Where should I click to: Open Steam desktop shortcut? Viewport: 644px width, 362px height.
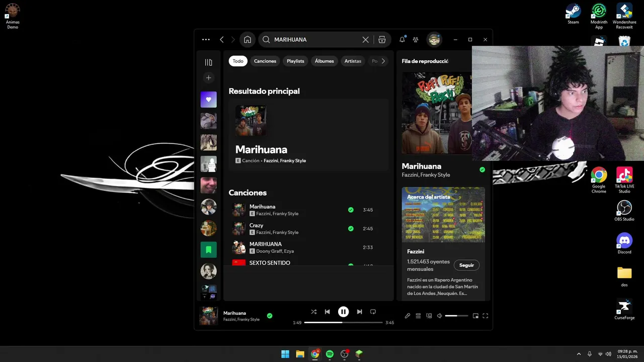coord(573,14)
